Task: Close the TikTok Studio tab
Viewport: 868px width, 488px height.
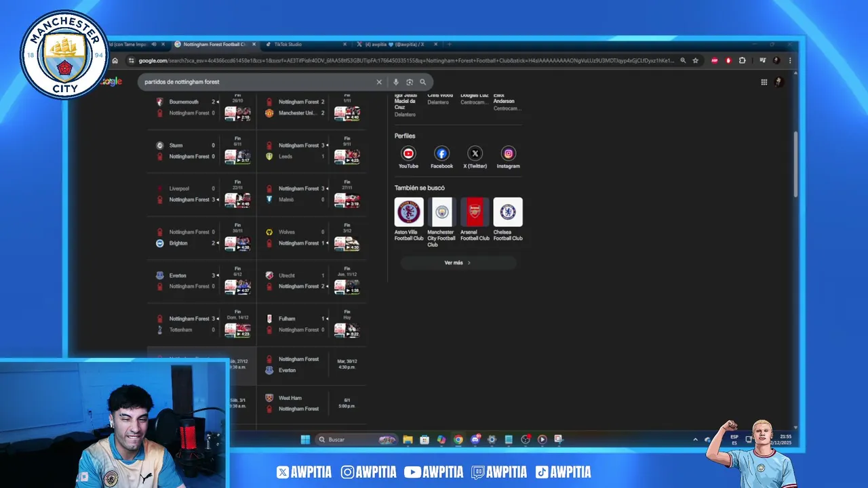Action: (x=344, y=44)
